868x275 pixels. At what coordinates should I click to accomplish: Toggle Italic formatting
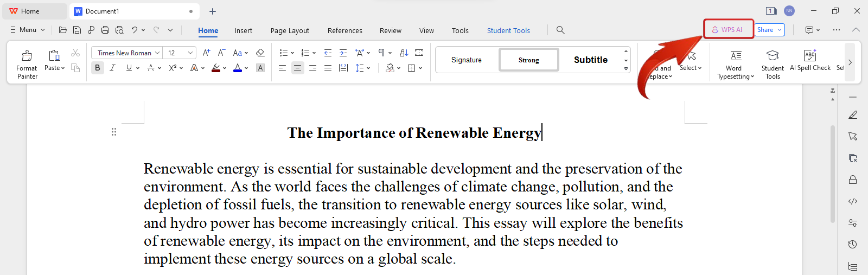(112, 68)
